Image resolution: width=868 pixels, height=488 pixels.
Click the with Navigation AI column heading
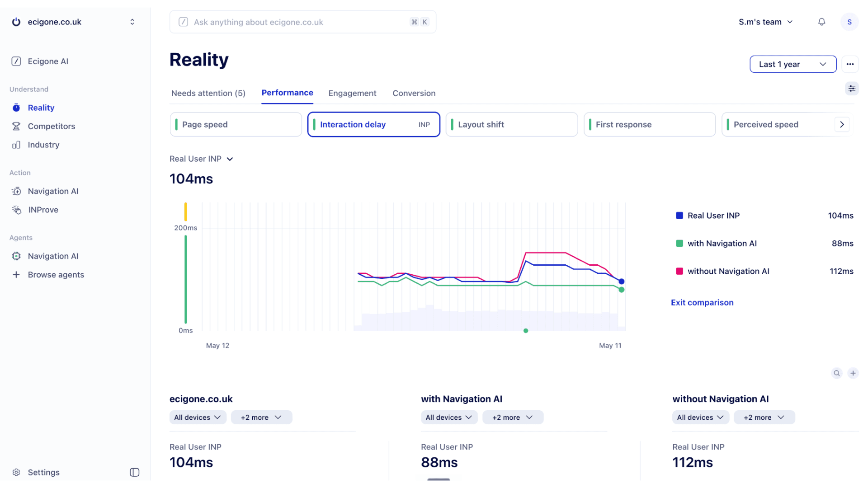coord(462,399)
